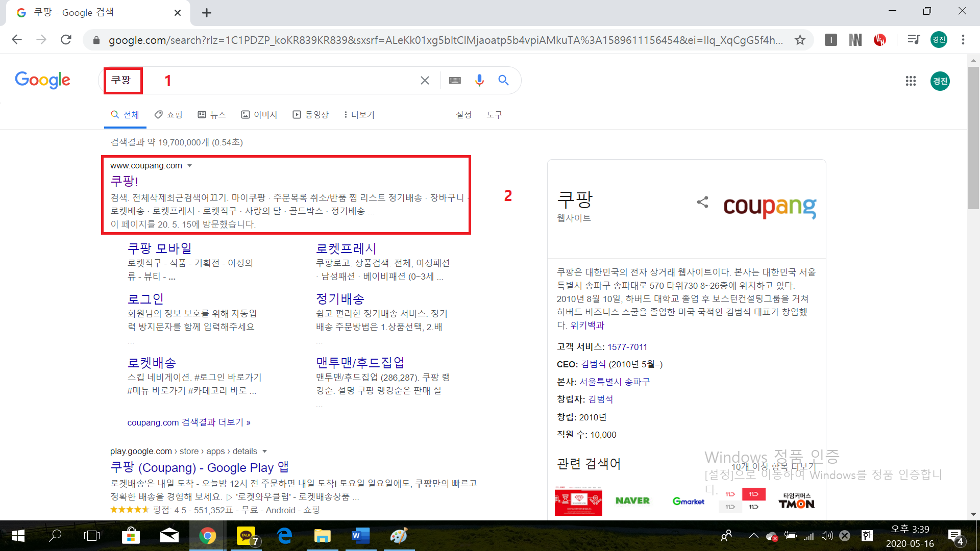The width and height of the screenshot is (980, 551).
Task: Bookmark this page with star icon
Action: click(x=800, y=40)
